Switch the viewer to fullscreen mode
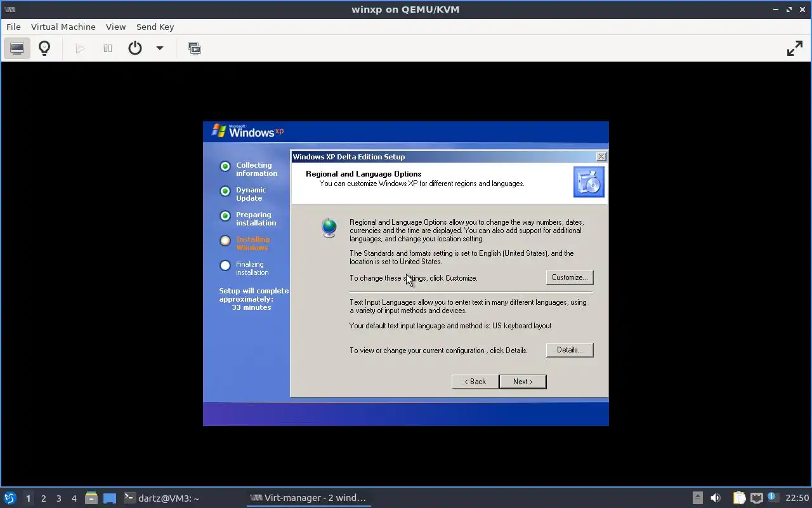Screen dimensions: 812x508 coord(795,48)
